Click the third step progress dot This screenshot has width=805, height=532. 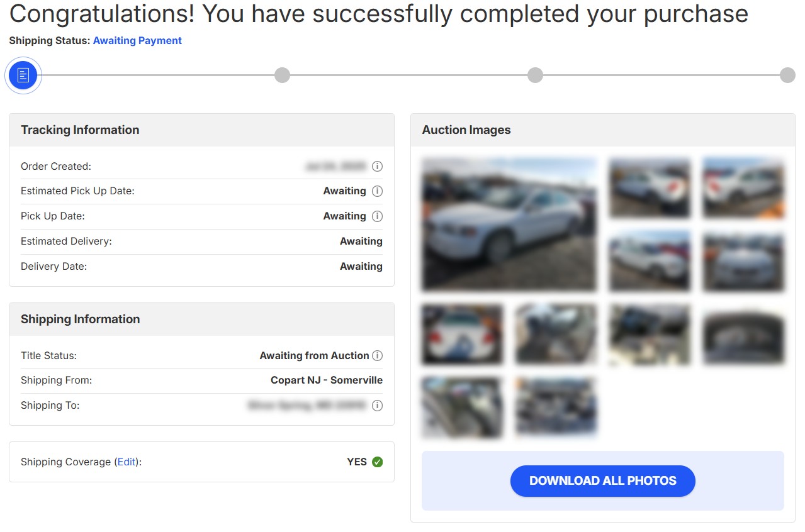pos(535,75)
